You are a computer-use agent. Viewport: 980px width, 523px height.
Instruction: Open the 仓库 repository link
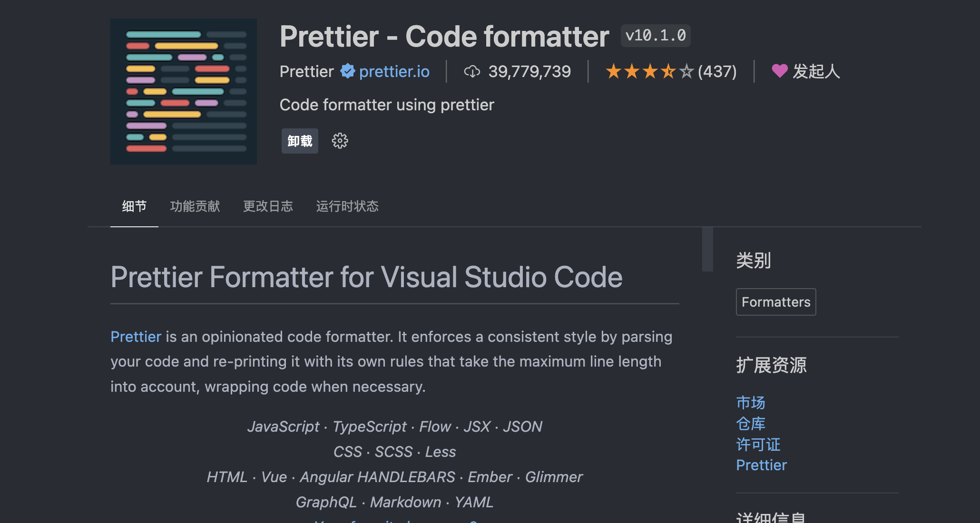point(750,423)
